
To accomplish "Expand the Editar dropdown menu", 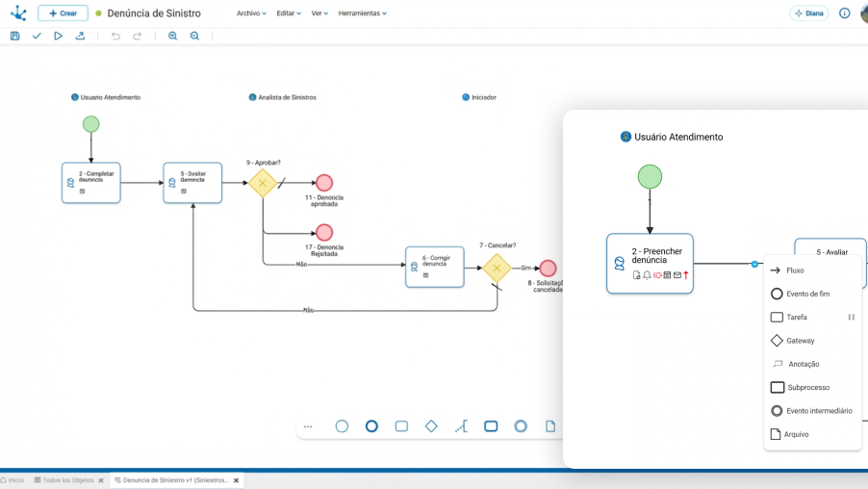I will pos(288,13).
